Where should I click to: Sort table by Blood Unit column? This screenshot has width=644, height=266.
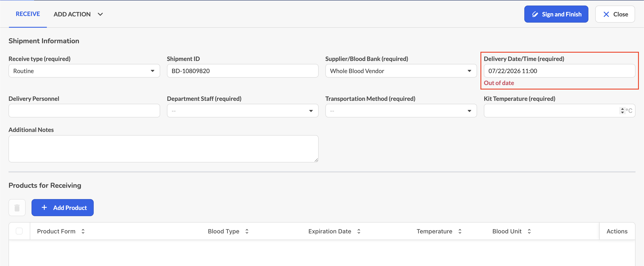[529, 231]
